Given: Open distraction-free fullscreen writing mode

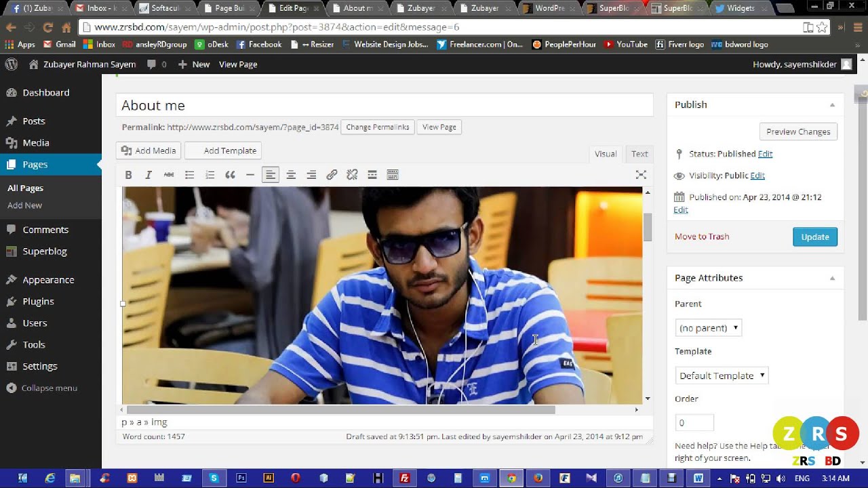Looking at the screenshot, I should pos(641,175).
